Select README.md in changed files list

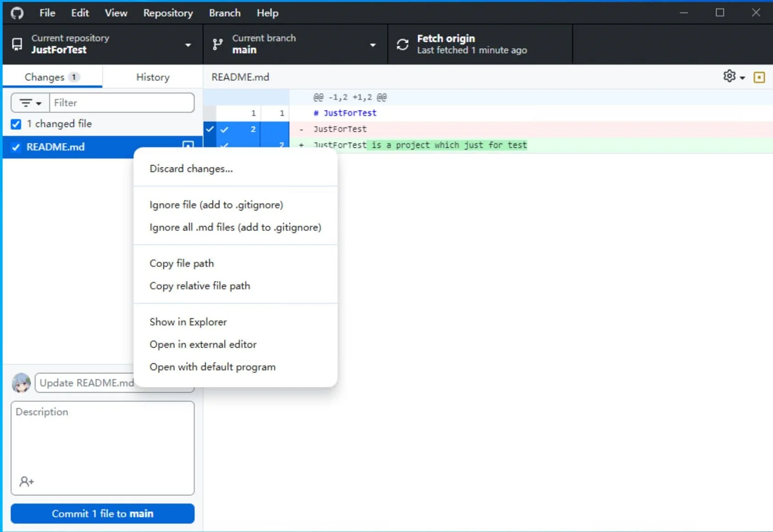click(x=103, y=147)
